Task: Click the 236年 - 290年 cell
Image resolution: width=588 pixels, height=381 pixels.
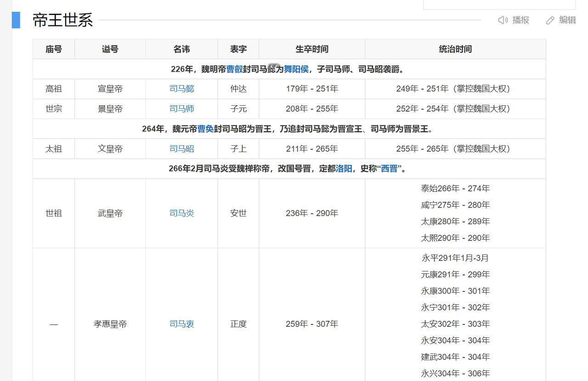Action: pyautogui.click(x=312, y=213)
